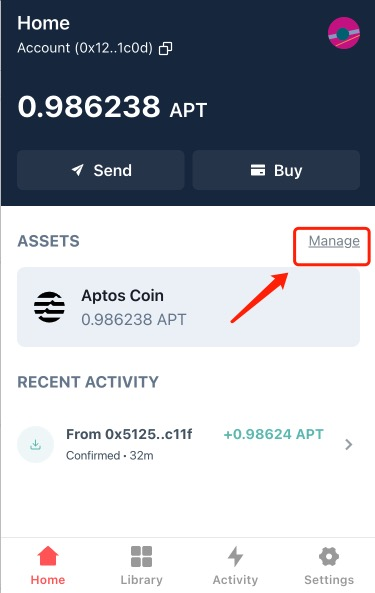Select the Aptos Coin asset card
This screenshot has width=375, height=593.
[x=188, y=307]
